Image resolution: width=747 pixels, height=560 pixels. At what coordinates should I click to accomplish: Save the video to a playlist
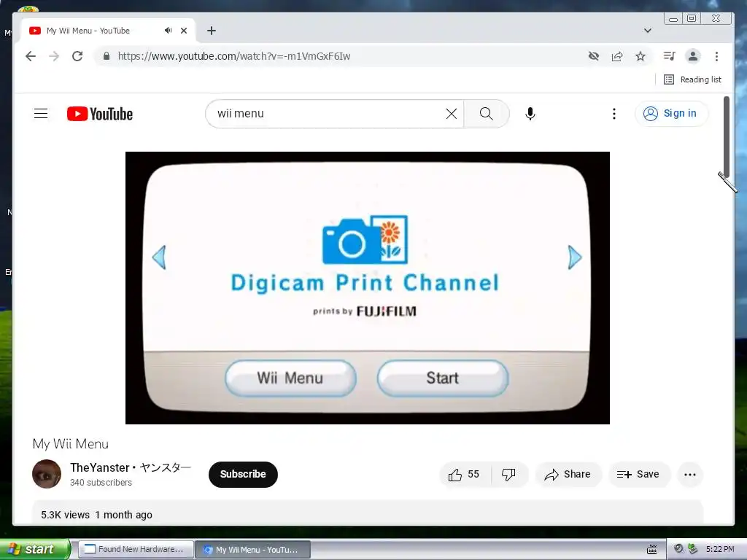pyautogui.click(x=638, y=474)
